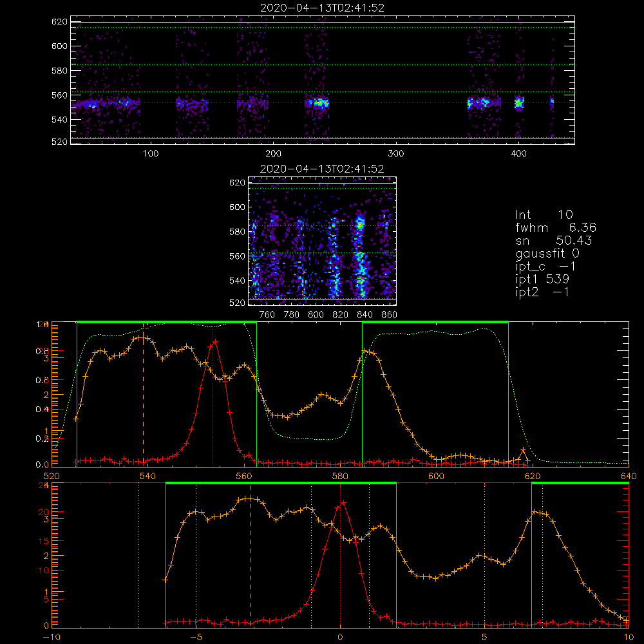
Task: Click the "sn 50.43" signal-to-noise readout
Action: point(554,240)
